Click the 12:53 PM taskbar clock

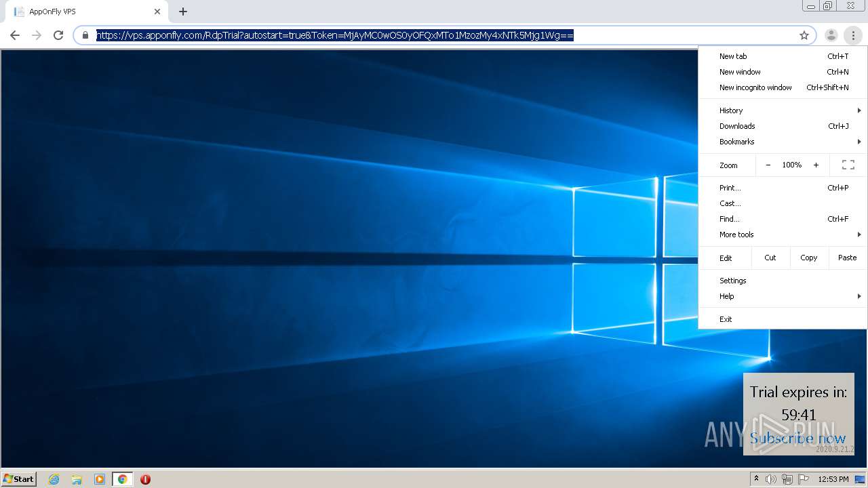[x=833, y=479]
